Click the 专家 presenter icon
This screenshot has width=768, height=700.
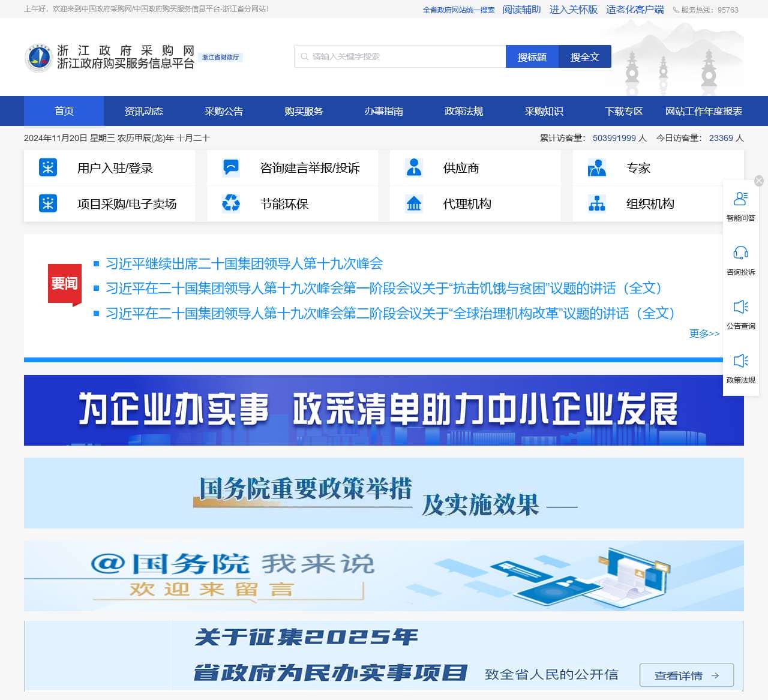597,167
